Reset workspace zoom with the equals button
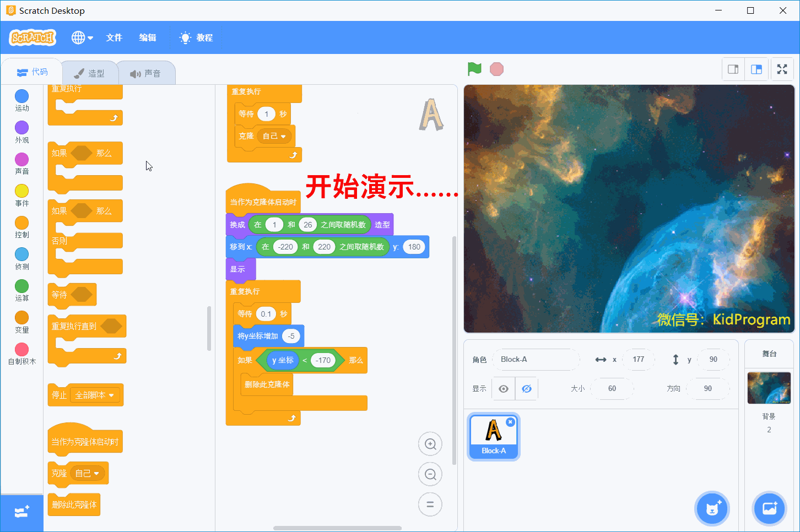The image size is (800, 532). (x=430, y=504)
